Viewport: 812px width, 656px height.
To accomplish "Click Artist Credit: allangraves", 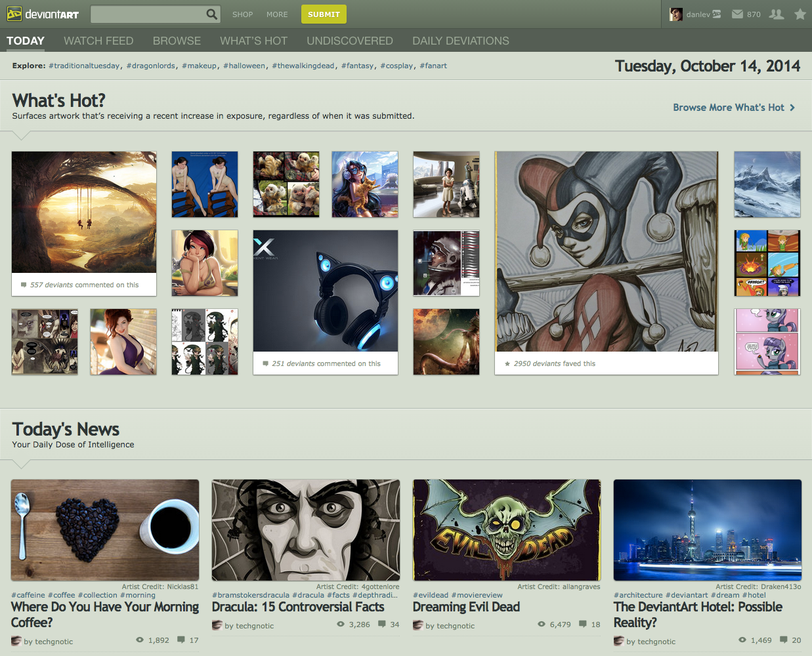I will pyautogui.click(x=559, y=586).
